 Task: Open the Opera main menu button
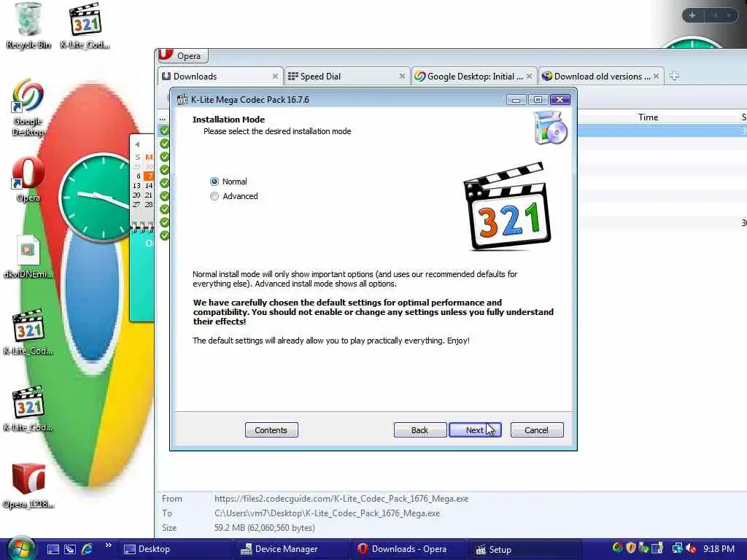pyautogui.click(x=183, y=55)
